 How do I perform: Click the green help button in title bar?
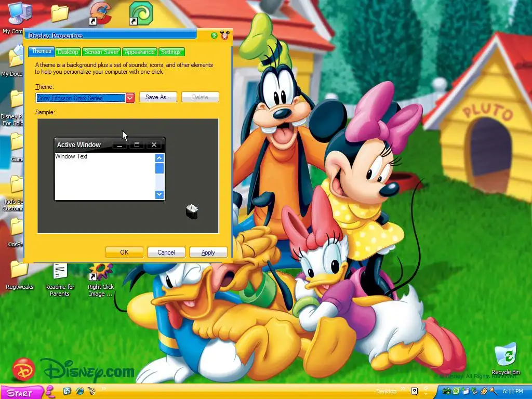(214, 36)
